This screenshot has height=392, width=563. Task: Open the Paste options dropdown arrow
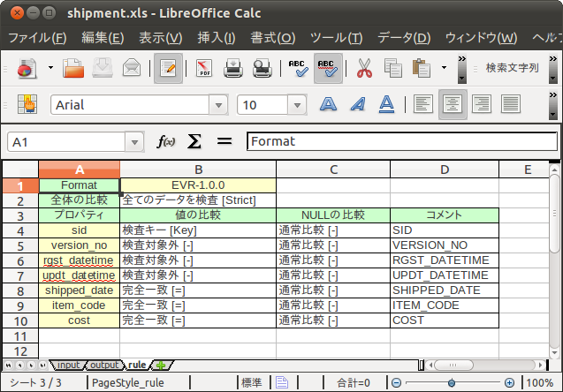click(x=445, y=67)
